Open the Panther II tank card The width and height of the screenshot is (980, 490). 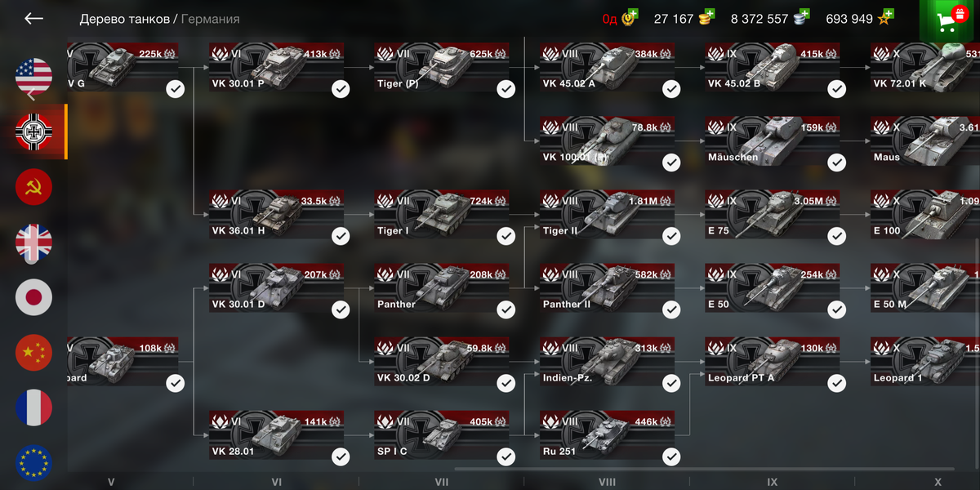pyautogui.click(x=607, y=288)
